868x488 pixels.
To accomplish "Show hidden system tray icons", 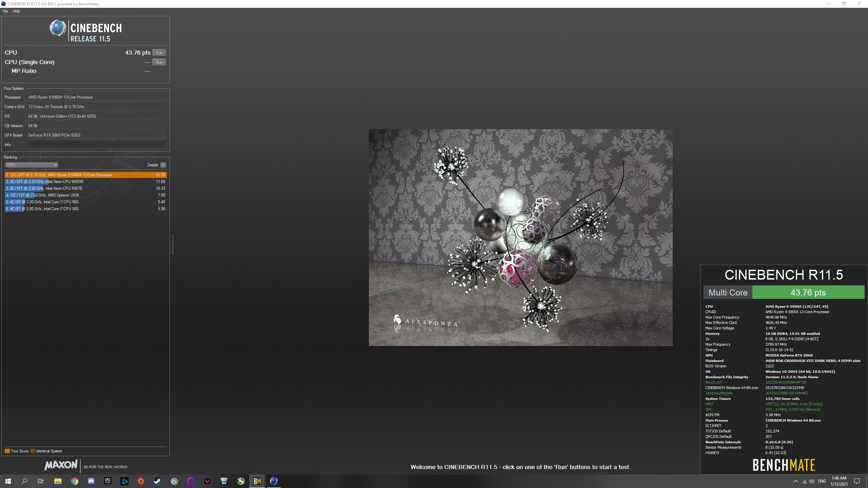I will [x=796, y=481].
